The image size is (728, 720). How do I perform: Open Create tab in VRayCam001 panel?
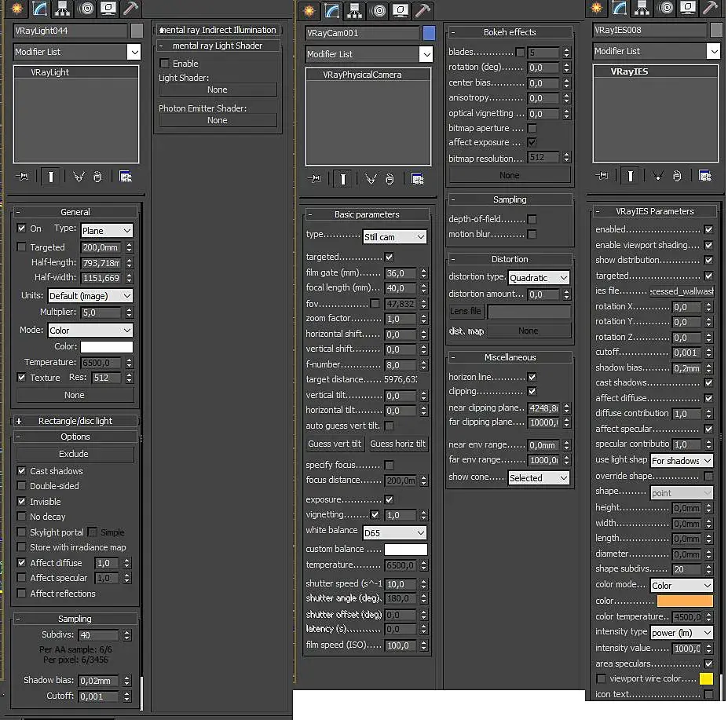coord(309,10)
